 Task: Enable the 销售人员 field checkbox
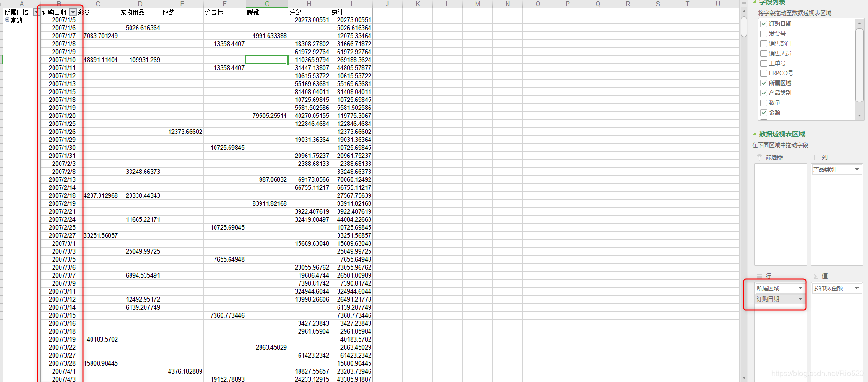coord(764,54)
